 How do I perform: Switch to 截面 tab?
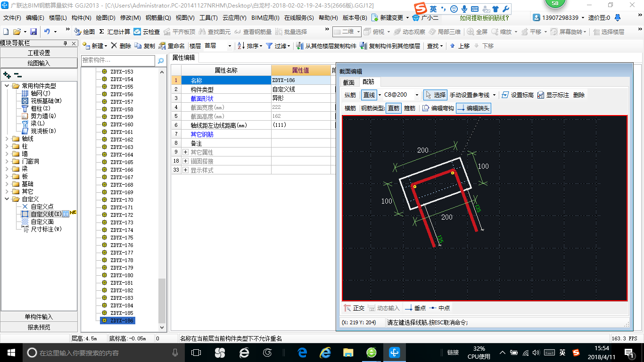click(348, 82)
